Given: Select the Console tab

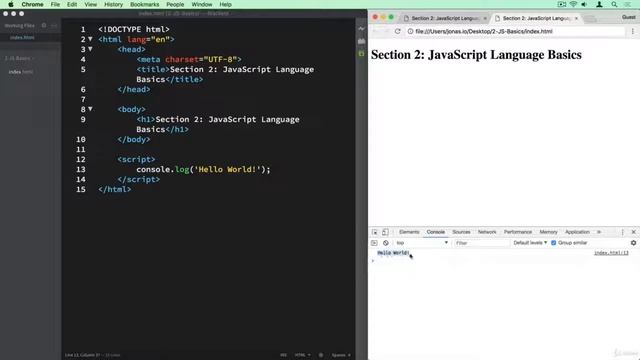Looking at the screenshot, I should tap(436, 232).
